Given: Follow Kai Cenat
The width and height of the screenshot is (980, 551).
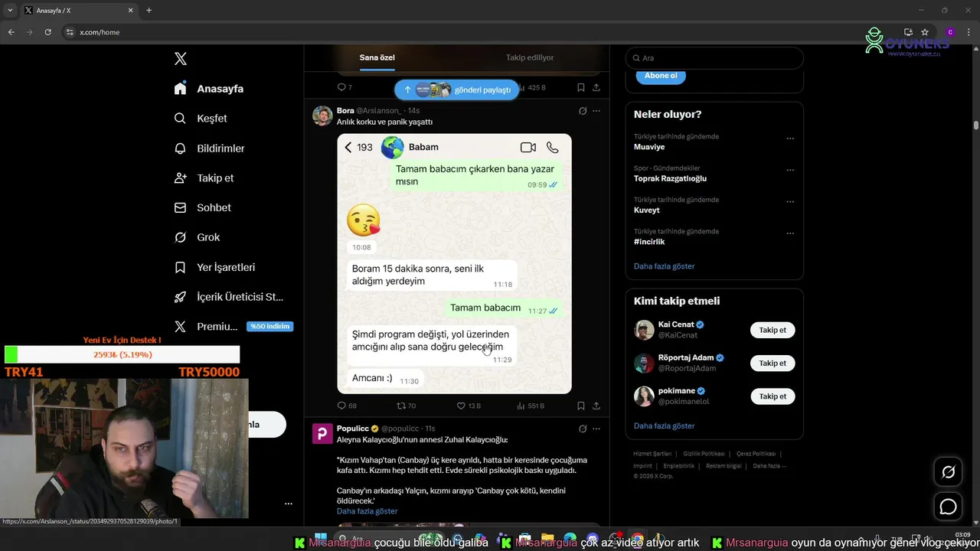Looking at the screenshot, I should pyautogui.click(x=773, y=331).
